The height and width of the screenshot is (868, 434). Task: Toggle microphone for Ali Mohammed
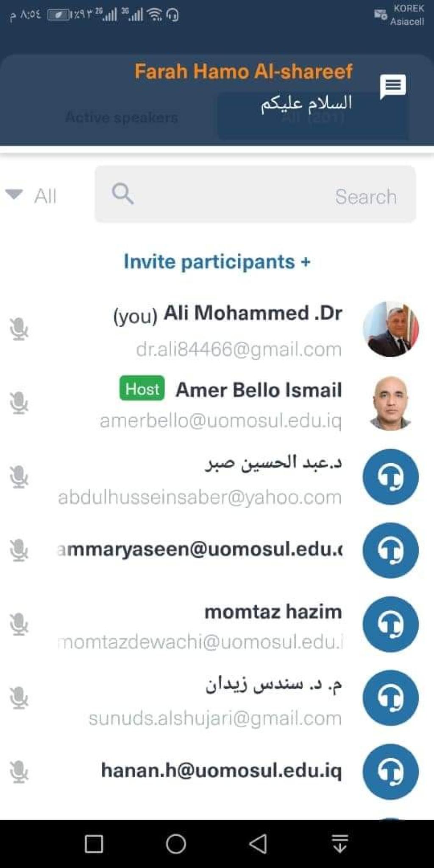19,329
